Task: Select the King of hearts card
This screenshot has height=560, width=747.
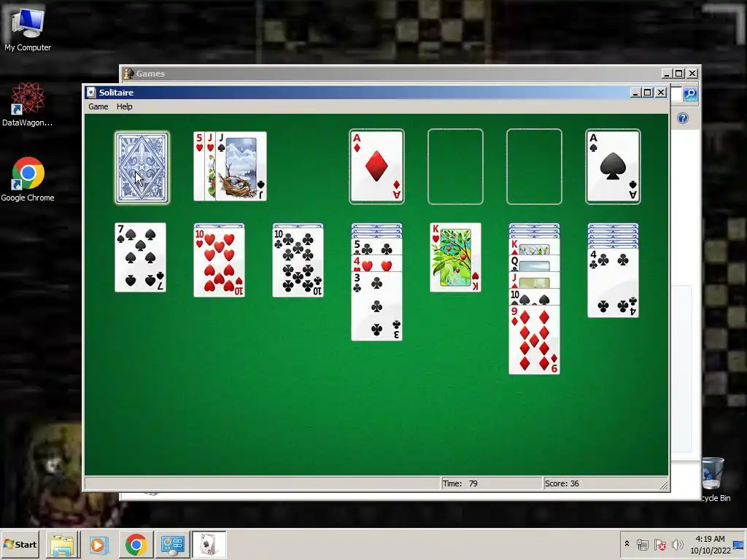Action: pyautogui.click(x=455, y=257)
